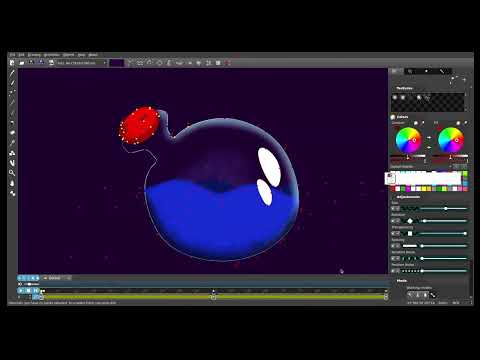Click the new document icon in top toolbar

12,62
